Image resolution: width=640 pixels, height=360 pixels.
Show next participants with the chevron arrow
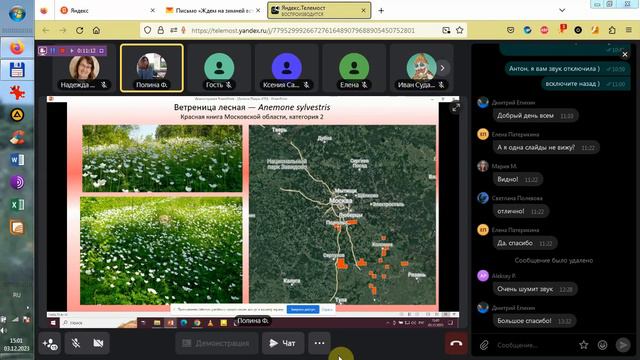point(442,68)
